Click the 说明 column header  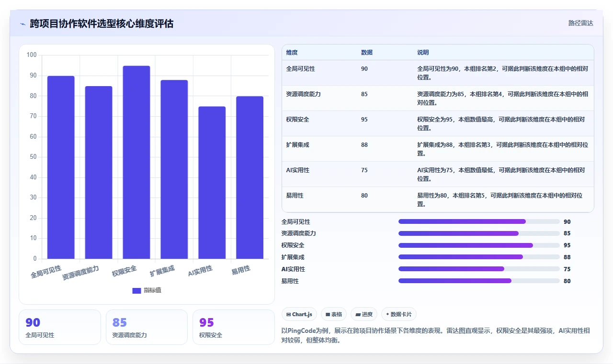(423, 53)
